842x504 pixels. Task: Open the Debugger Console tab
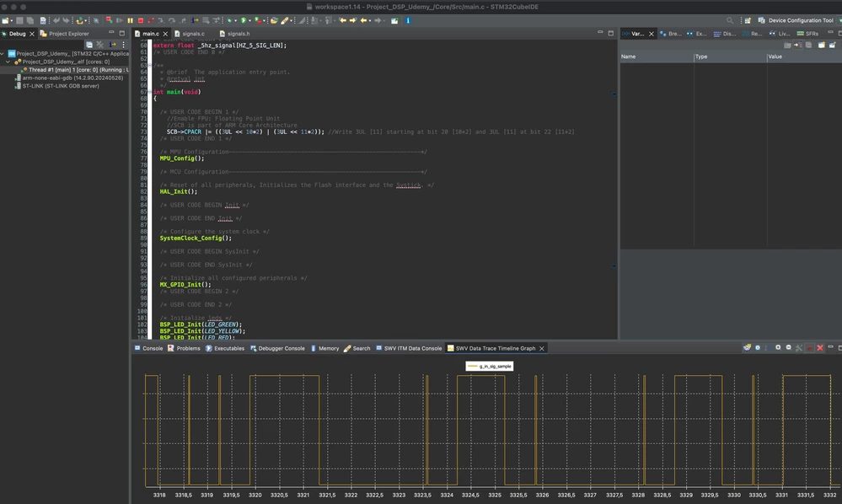277,348
